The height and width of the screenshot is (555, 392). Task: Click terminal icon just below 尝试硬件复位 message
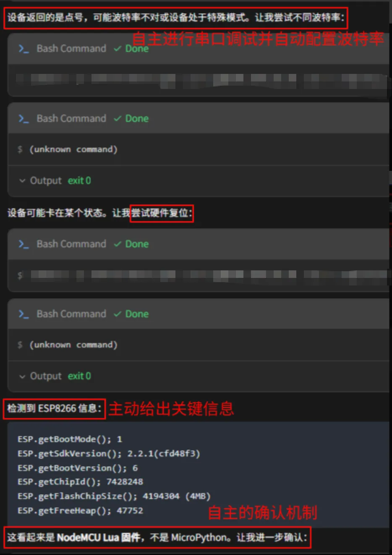pos(24,244)
